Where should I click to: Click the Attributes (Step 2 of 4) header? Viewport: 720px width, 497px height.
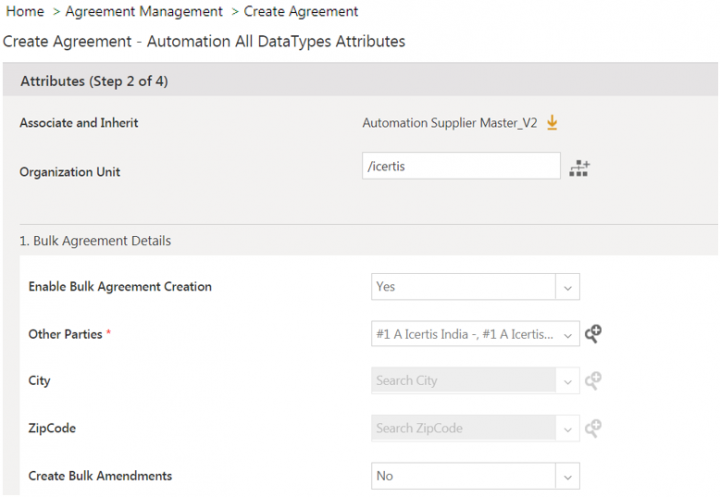(94, 82)
